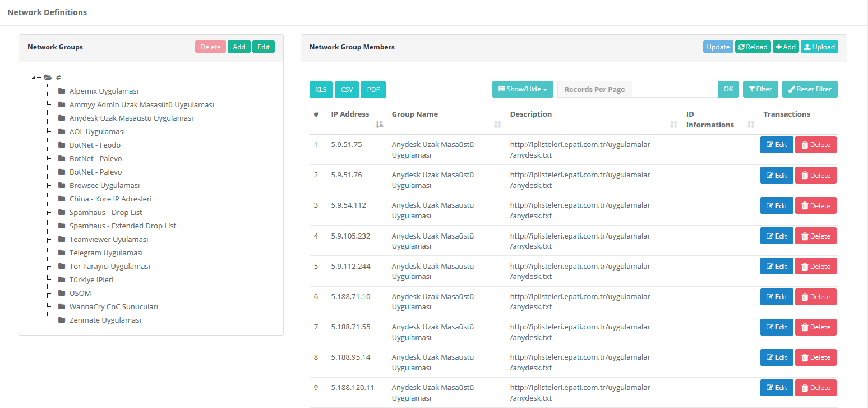The height and width of the screenshot is (408, 868).
Task: Delete the row with IP 5.188.95.14
Action: [816, 357]
